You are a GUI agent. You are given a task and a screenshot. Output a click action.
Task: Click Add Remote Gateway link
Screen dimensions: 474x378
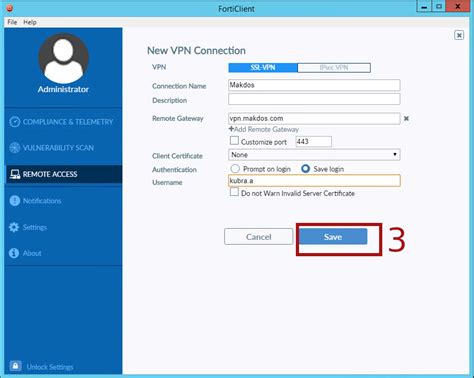[264, 129]
